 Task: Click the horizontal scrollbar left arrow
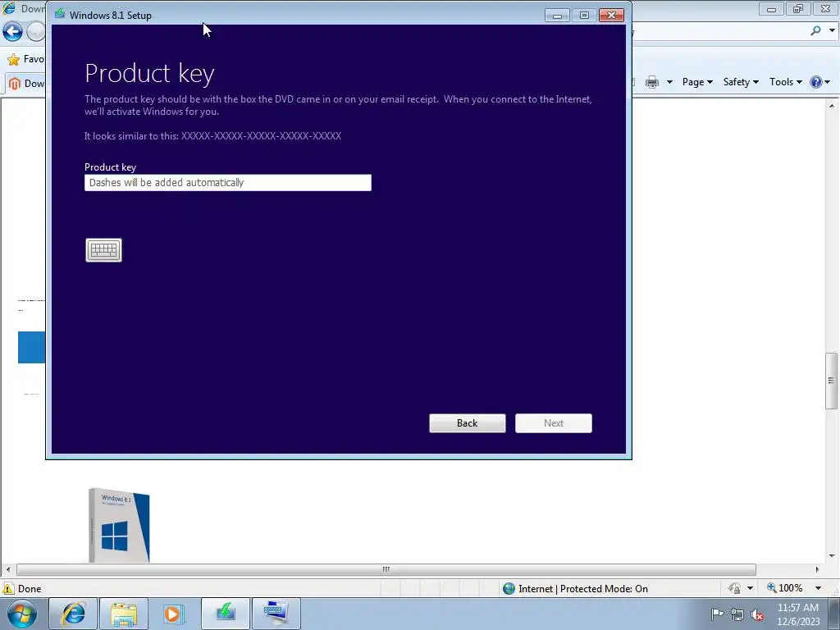[7, 569]
